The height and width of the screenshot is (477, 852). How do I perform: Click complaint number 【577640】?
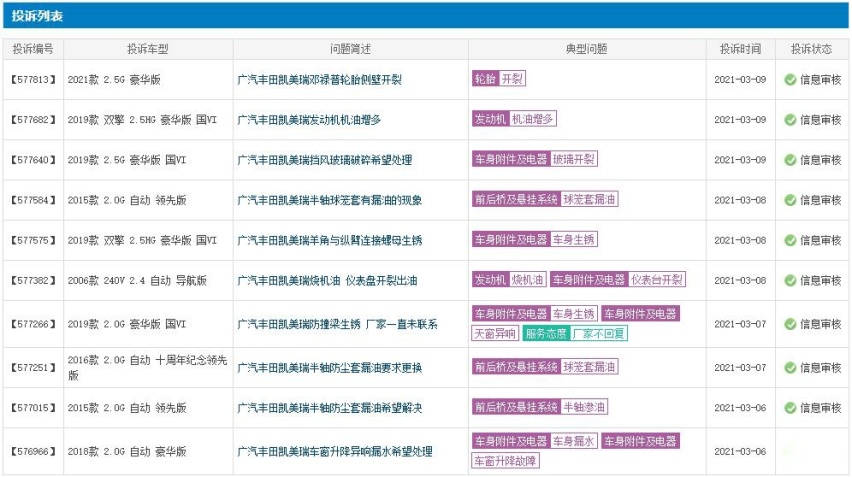coord(33,160)
